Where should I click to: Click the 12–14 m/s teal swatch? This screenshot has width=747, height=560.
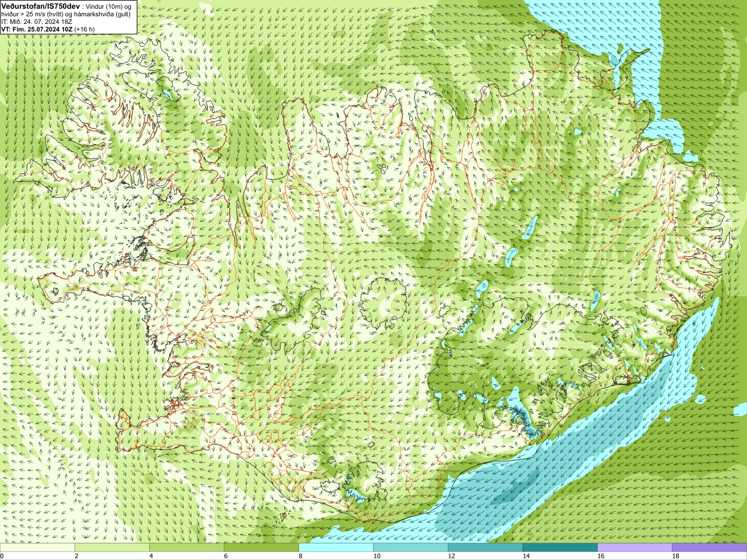tap(486, 548)
